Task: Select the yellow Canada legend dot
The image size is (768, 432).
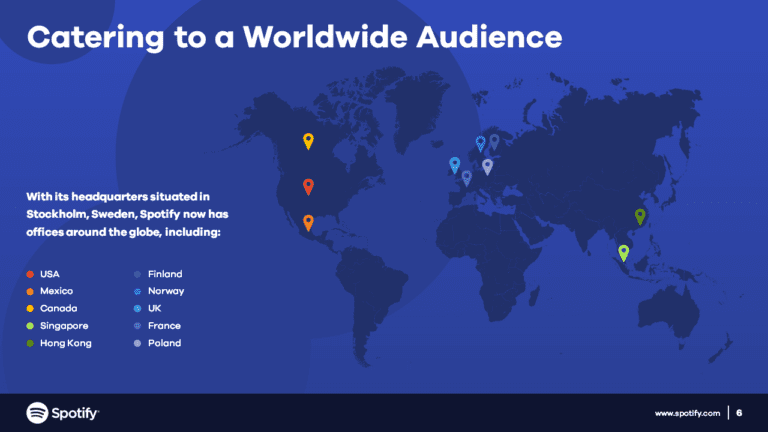Action: tap(30, 309)
